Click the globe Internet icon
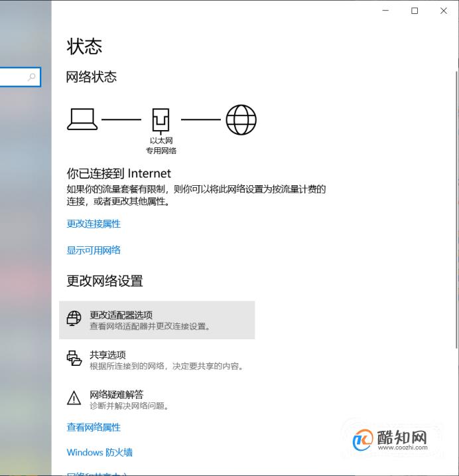Viewport: 459px width, 476px height. click(x=241, y=119)
